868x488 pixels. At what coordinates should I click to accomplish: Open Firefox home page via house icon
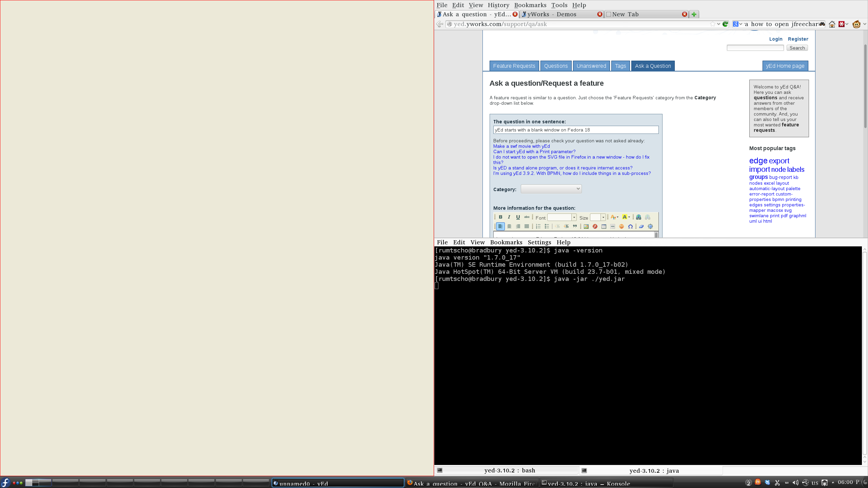(x=832, y=24)
